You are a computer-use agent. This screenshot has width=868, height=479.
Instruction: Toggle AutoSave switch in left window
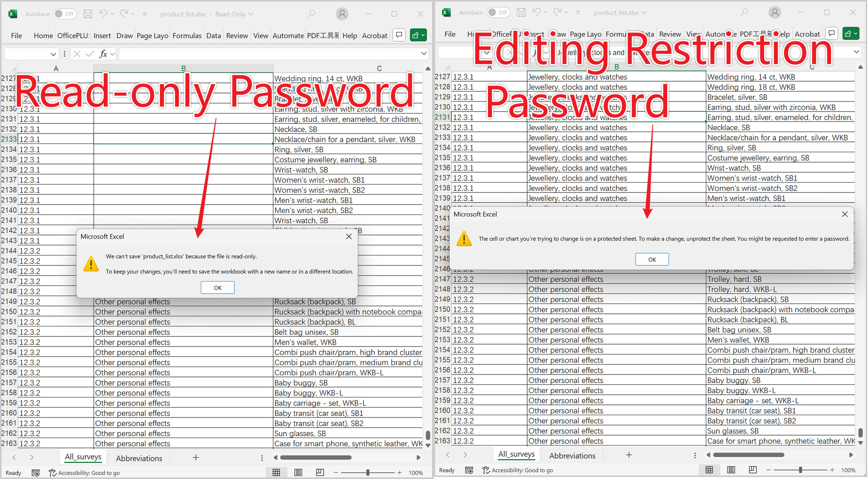(x=64, y=14)
